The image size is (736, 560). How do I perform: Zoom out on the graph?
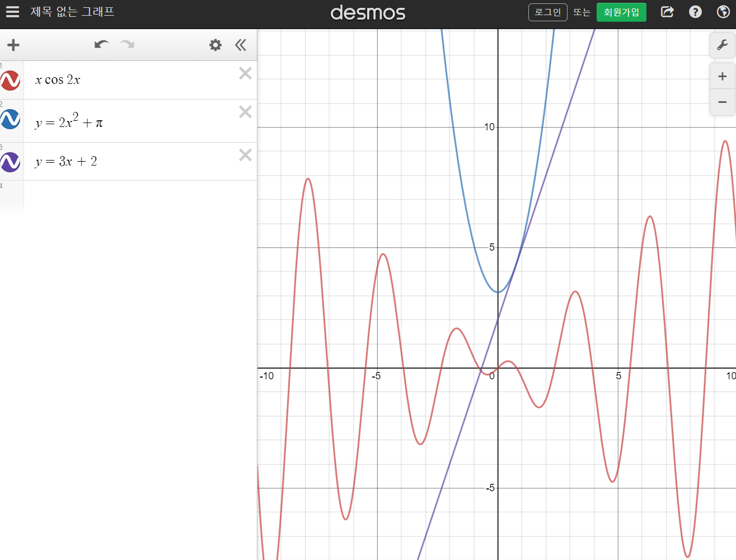pyautogui.click(x=723, y=102)
